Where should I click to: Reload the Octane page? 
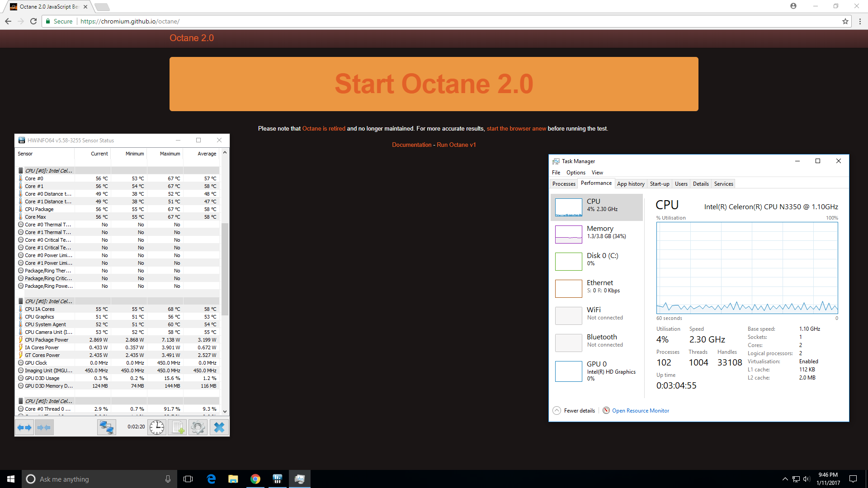33,21
